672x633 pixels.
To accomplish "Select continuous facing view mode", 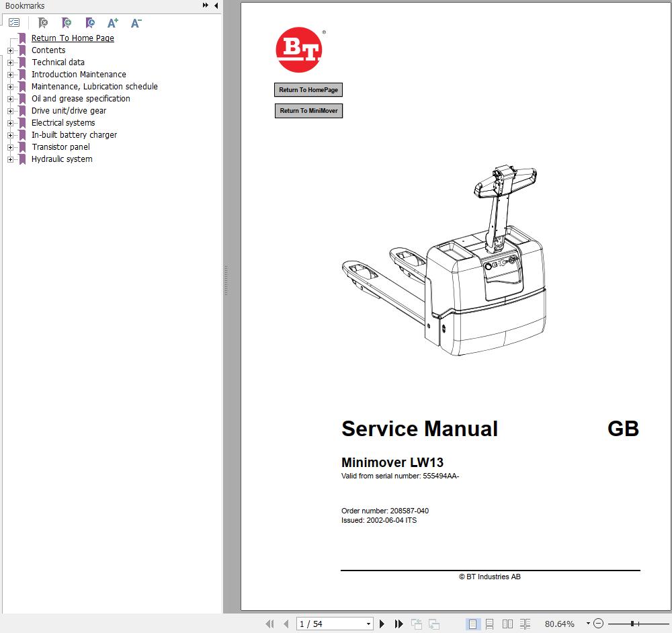I will (526, 624).
